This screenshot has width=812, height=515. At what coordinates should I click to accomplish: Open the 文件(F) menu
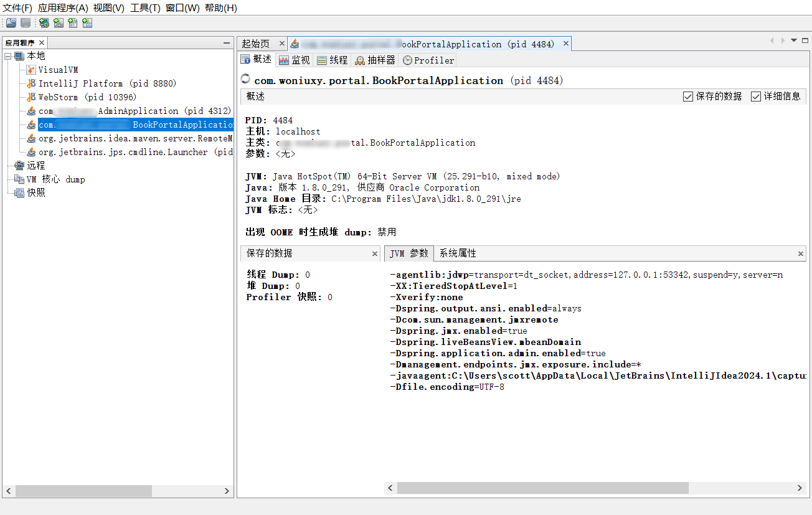click(x=17, y=8)
